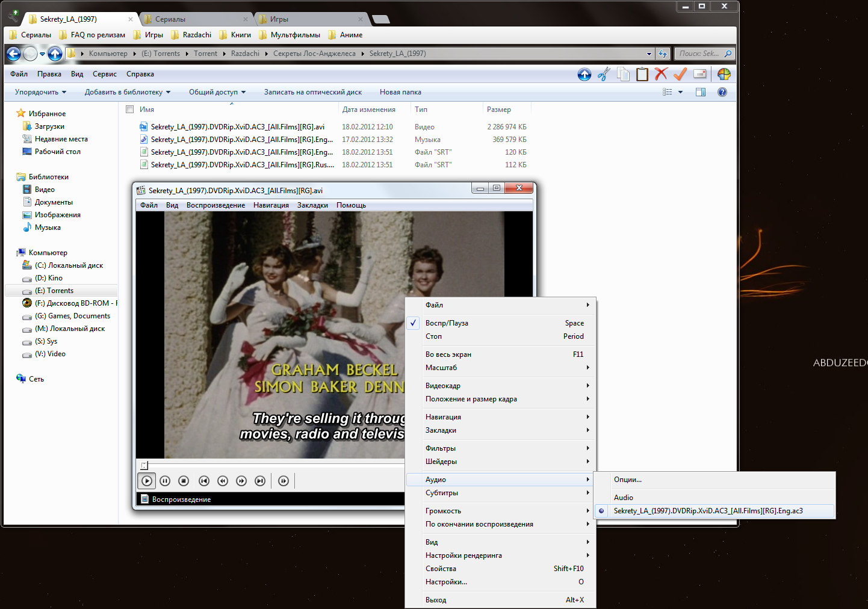
Task: Open the (D:) Kino drive in sidebar
Action: [x=49, y=278]
